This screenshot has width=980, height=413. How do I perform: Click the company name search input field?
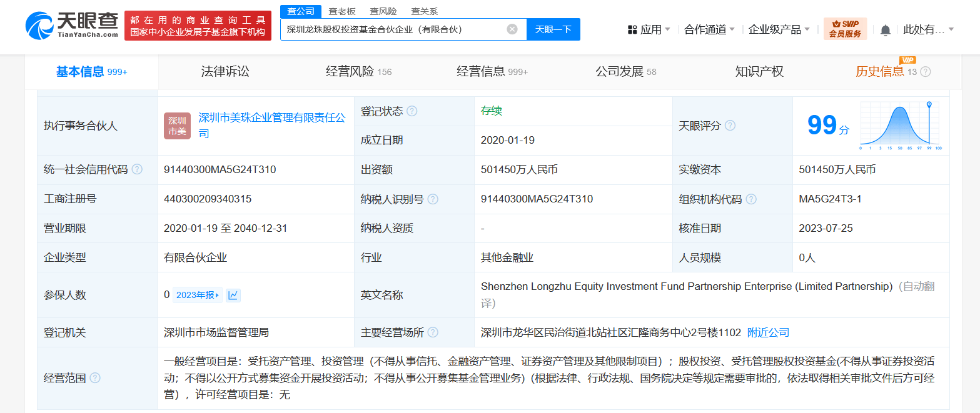[394, 29]
